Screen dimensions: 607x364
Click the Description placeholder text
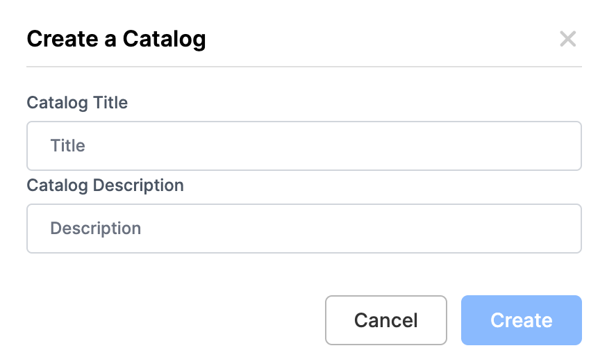coord(96,229)
